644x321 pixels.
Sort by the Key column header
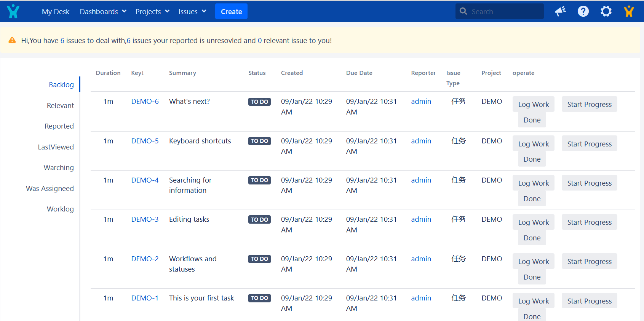137,73
